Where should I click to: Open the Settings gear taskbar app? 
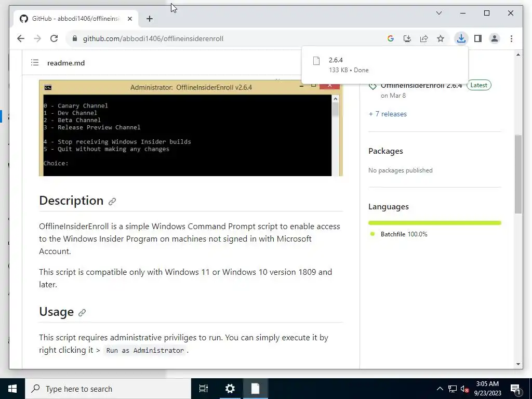tap(230, 389)
